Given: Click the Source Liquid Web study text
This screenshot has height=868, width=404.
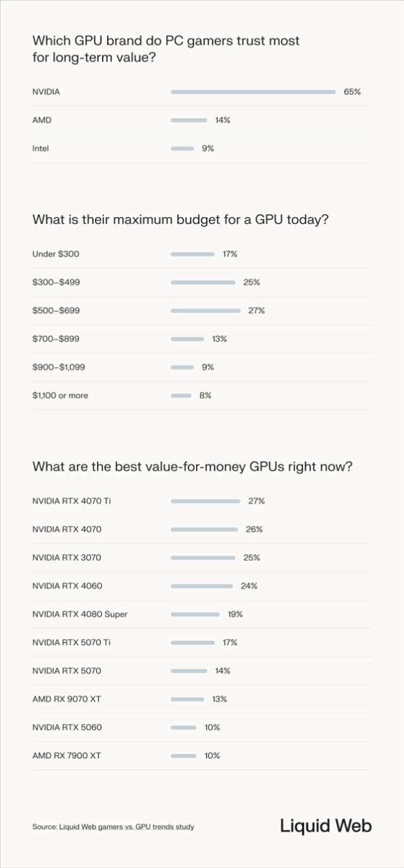Looking at the screenshot, I should point(117,827).
